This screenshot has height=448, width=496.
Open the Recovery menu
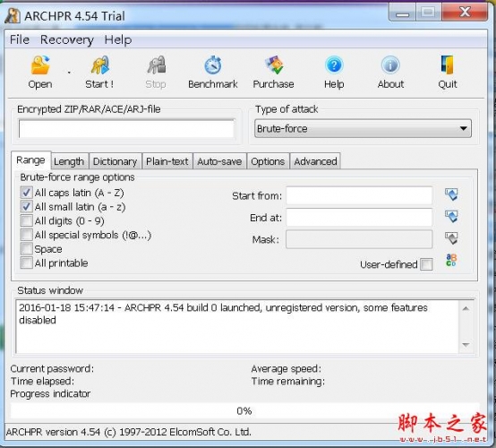(67, 40)
